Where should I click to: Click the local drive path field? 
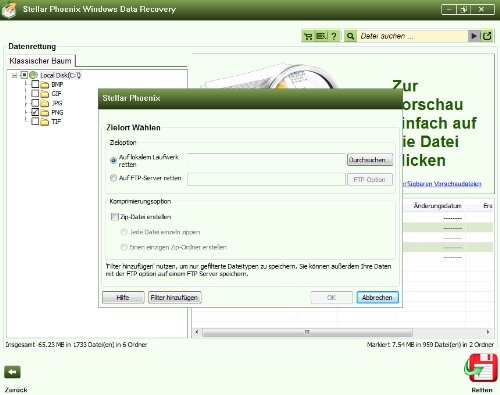click(266, 160)
